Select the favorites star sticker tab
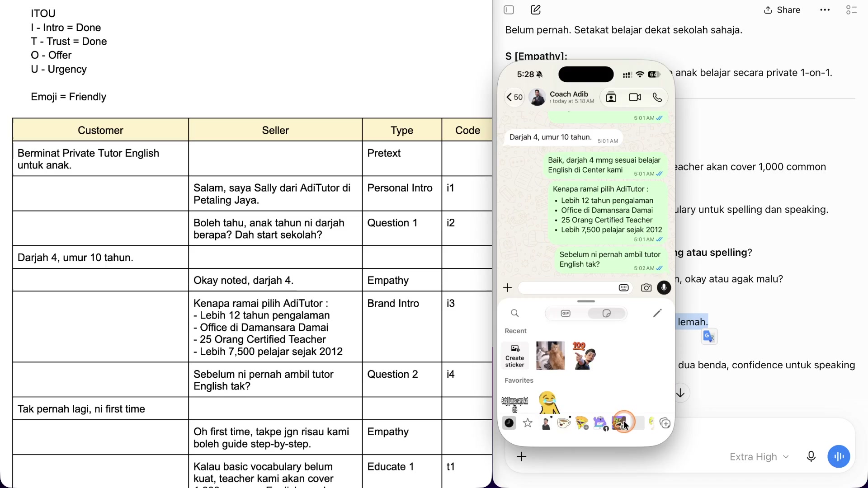This screenshot has width=868, height=488. click(528, 423)
